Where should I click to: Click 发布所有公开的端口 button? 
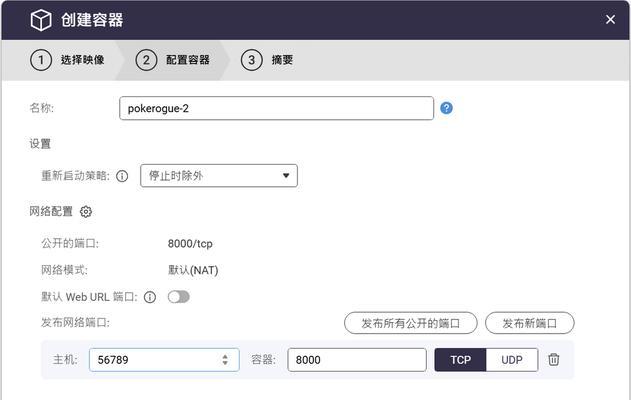[410, 323]
